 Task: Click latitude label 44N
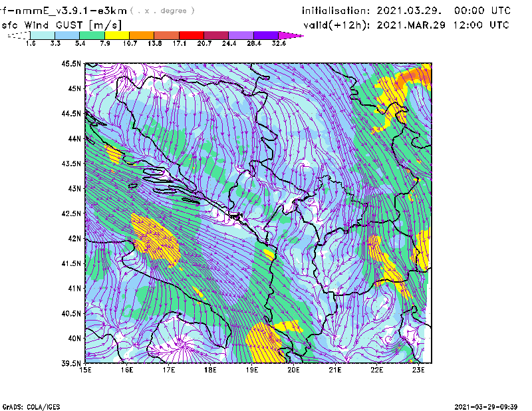74,138
